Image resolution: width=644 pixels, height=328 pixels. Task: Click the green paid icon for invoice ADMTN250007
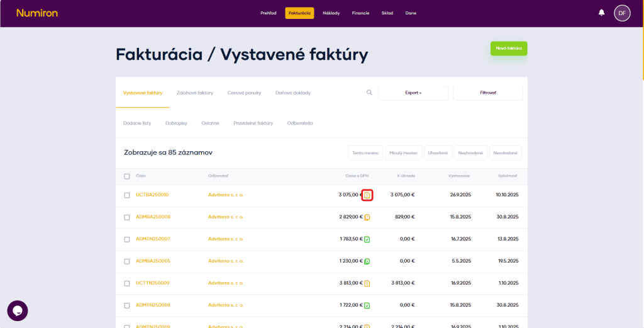coord(367,239)
